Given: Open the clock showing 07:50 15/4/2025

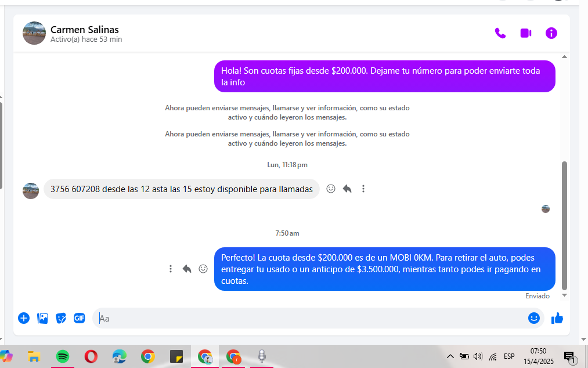Looking at the screenshot, I should 539,356.
